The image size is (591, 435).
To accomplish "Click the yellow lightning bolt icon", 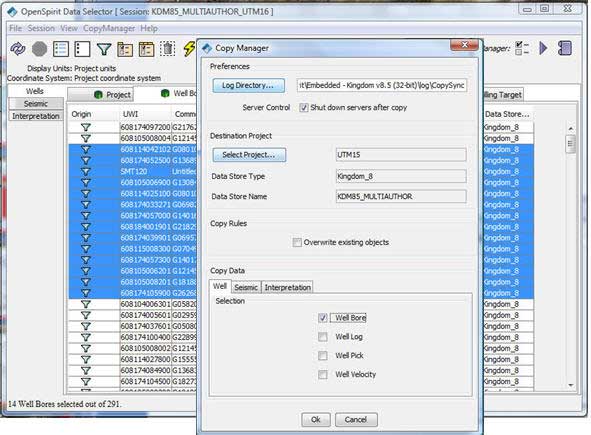I will [x=189, y=49].
